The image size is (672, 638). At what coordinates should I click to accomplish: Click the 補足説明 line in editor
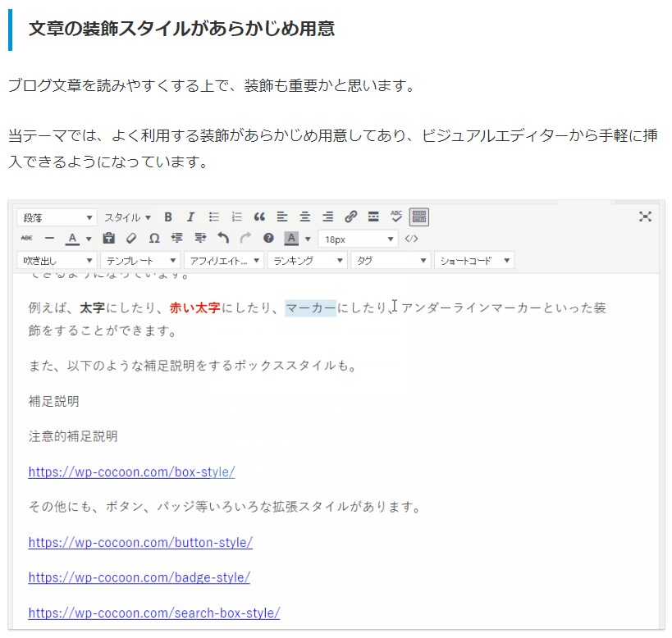coord(53,401)
